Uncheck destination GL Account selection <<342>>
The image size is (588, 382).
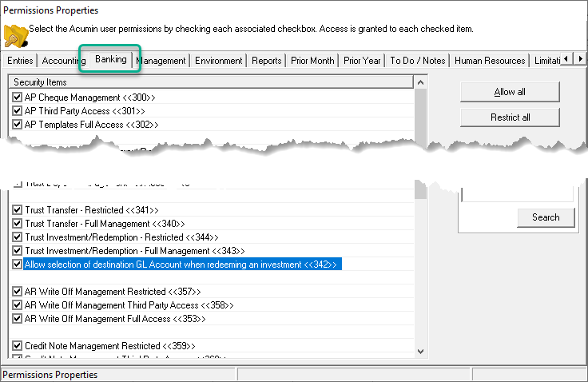pyautogui.click(x=17, y=265)
